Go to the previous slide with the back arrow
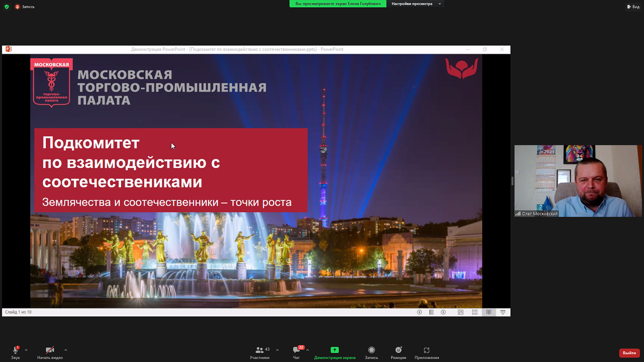Viewport: 644px width, 362px height. (x=419, y=312)
